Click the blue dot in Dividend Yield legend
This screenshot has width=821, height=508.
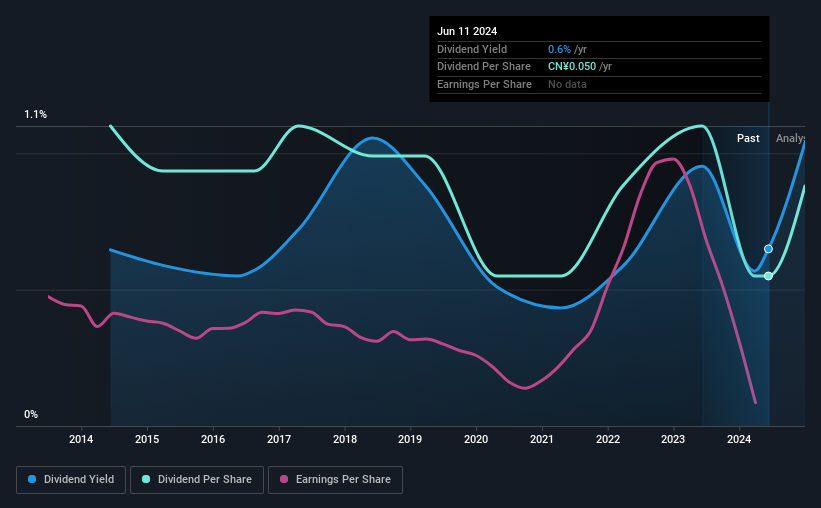point(32,479)
